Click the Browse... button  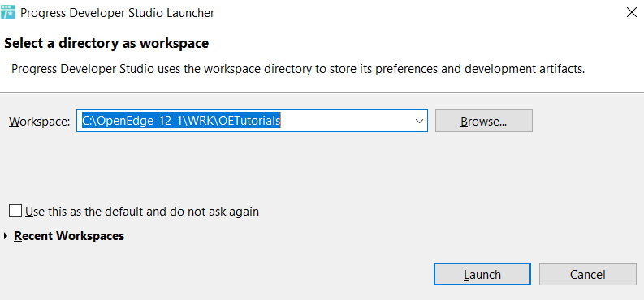(x=484, y=121)
